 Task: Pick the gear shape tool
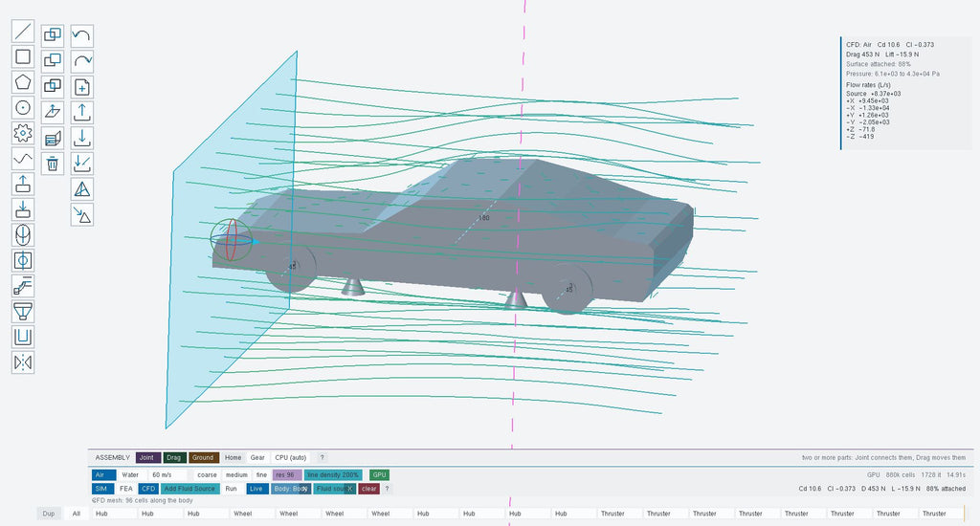tap(23, 133)
